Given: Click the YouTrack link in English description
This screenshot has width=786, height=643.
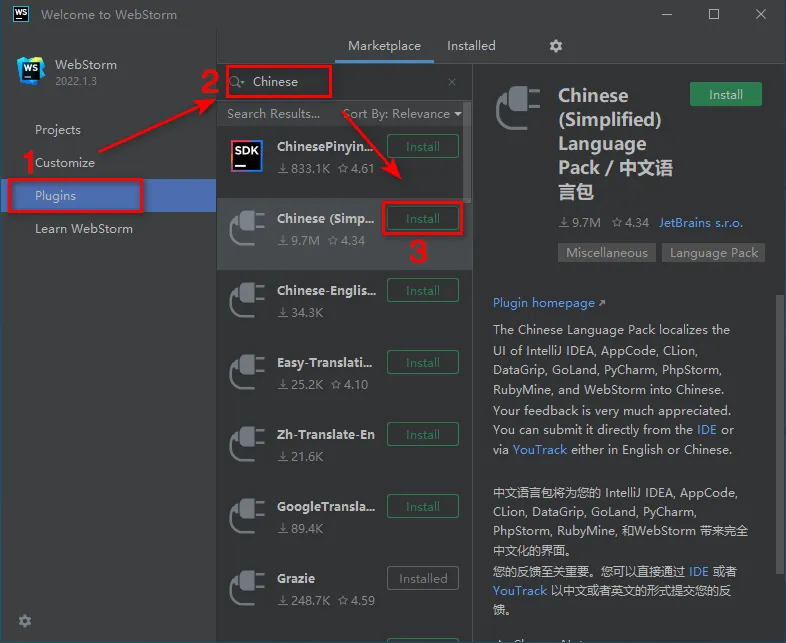Looking at the screenshot, I should pos(540,450).
